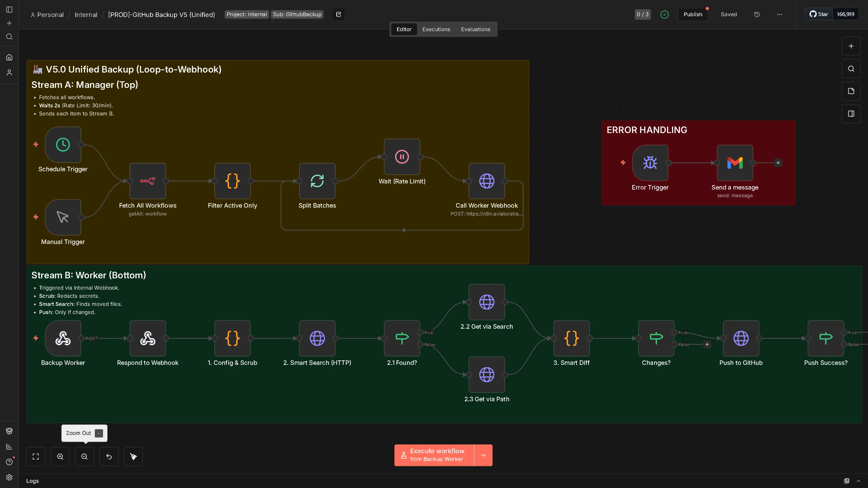Open the Gmail Send a message node

(735, 163)
